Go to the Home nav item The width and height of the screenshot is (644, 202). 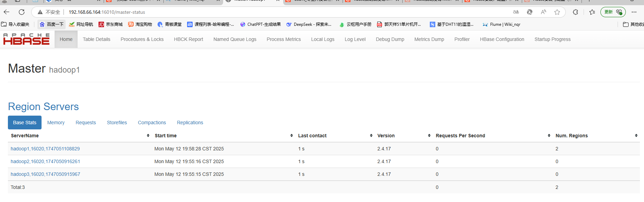[x=66, y=39]
